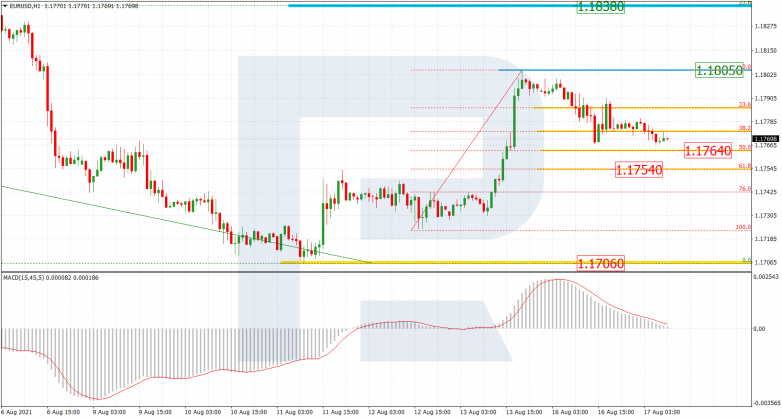Select the 76.0 Fibonacci level label
This screenshot has height=418, width=782.
745,189
